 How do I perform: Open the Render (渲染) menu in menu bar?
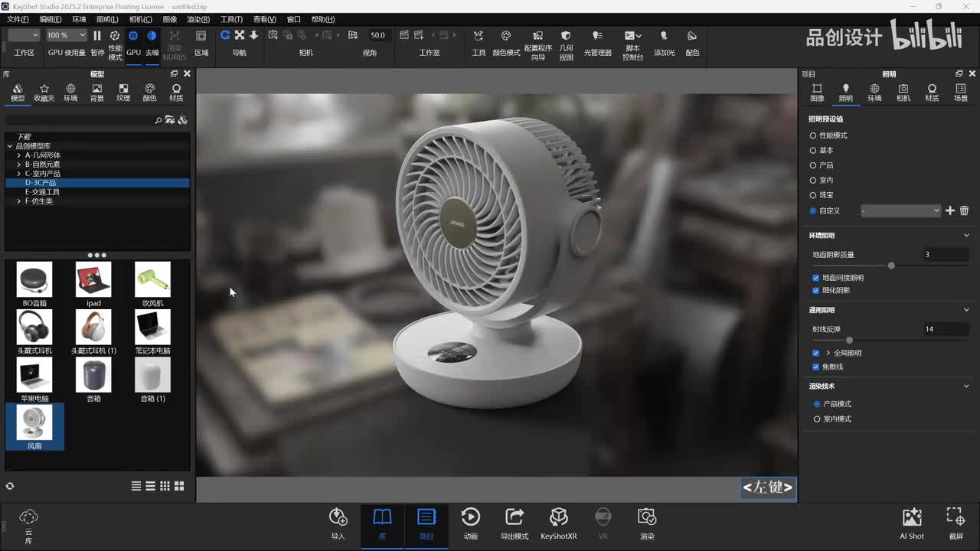pos(198,19)
